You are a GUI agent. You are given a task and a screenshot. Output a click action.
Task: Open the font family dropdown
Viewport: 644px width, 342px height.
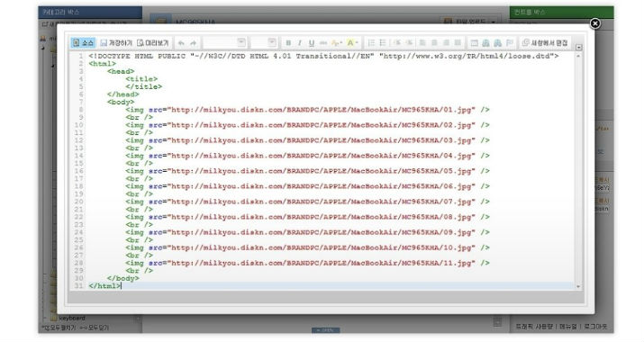pos(224,42)
